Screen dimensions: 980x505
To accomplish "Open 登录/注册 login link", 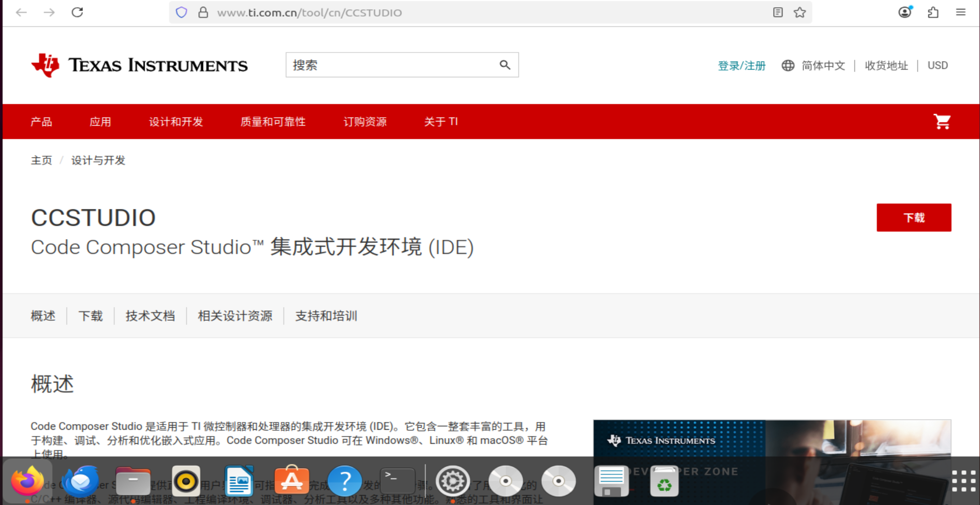I will pos(741,65).
